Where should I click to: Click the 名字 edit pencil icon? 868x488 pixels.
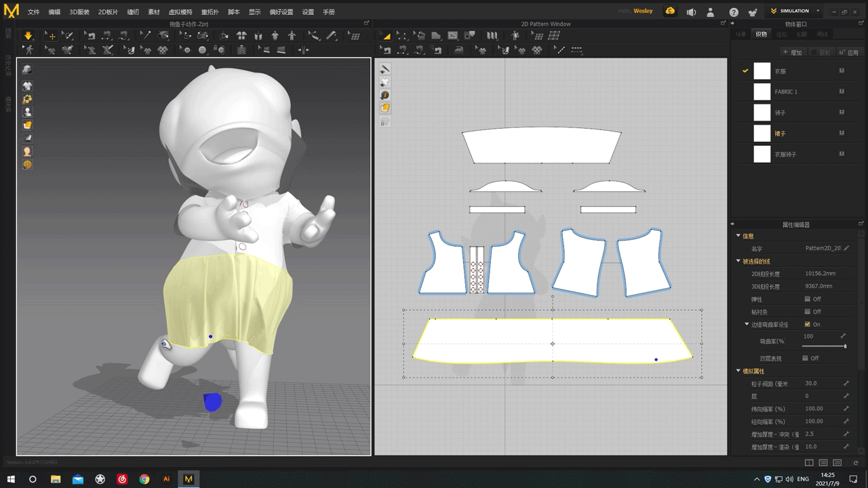coord(846,248)
